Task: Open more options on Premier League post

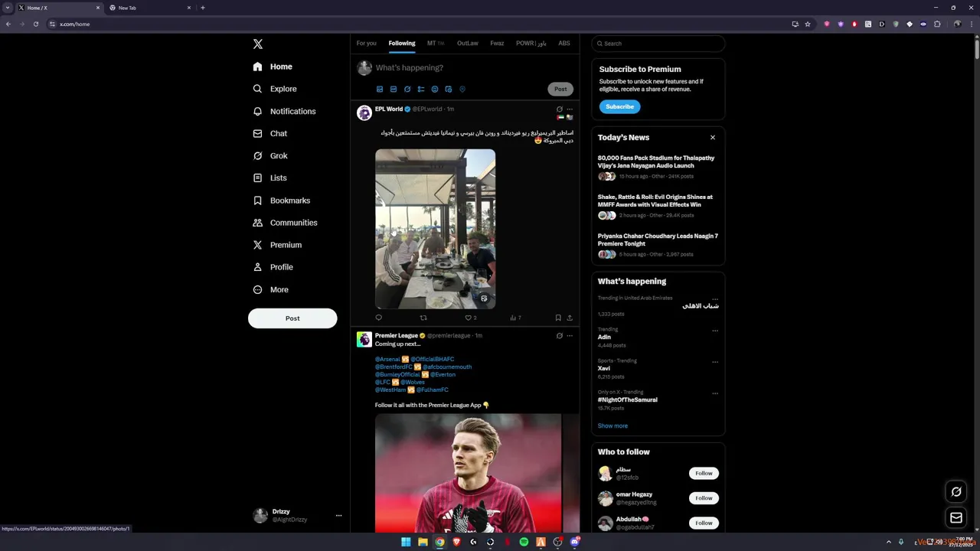Action: [570, 336]
